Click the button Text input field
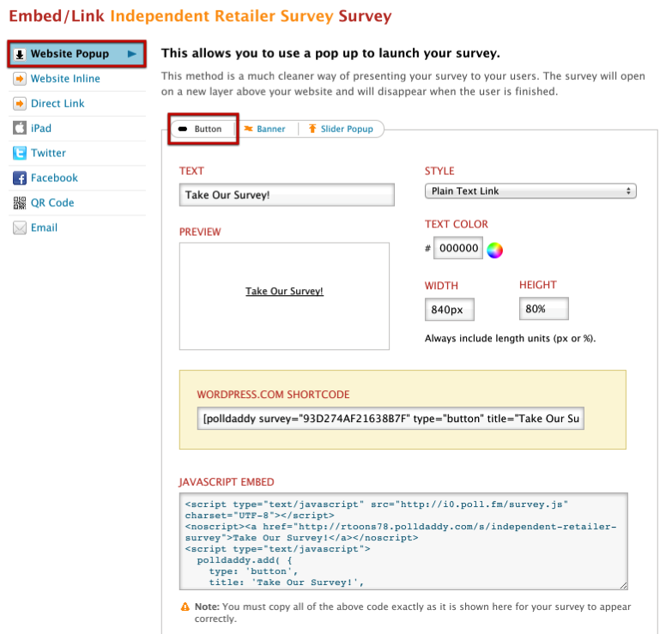Viewport: 672px width, 634px height. (x=287, y=195)
